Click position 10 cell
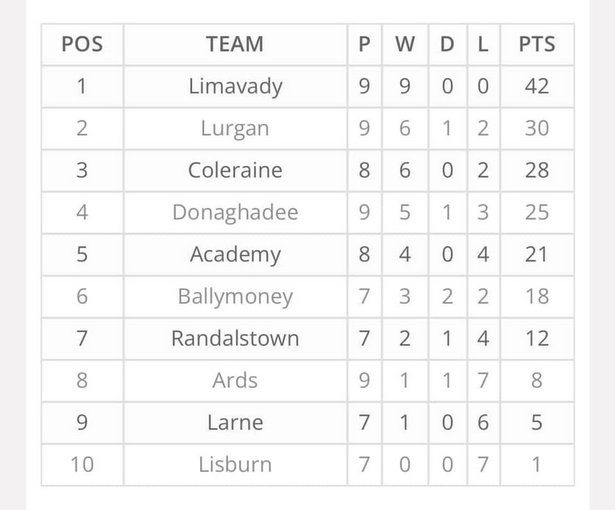The image size is (615, 510). click(82, 464)
